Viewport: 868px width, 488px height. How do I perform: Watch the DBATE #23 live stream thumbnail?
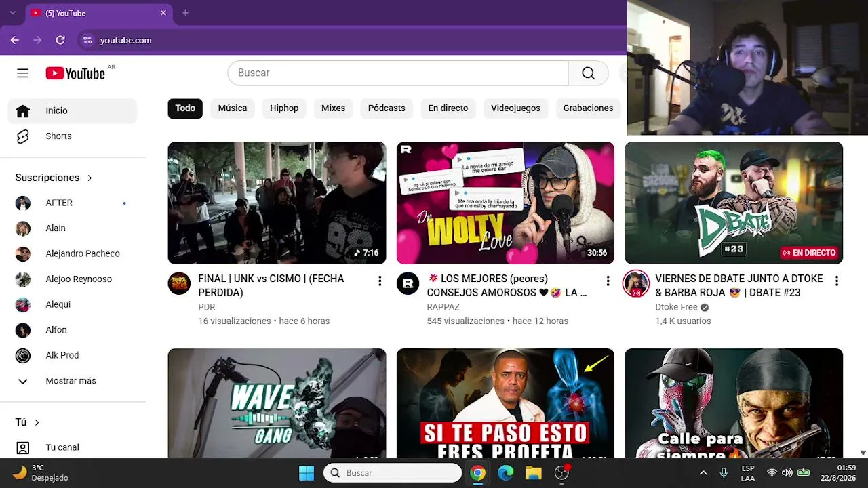tap(734, 203)
